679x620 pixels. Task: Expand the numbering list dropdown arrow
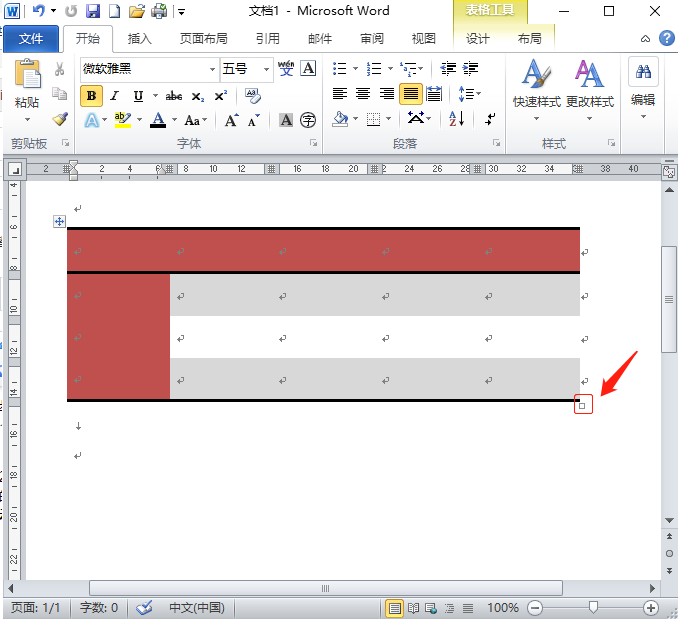(390, 68)
